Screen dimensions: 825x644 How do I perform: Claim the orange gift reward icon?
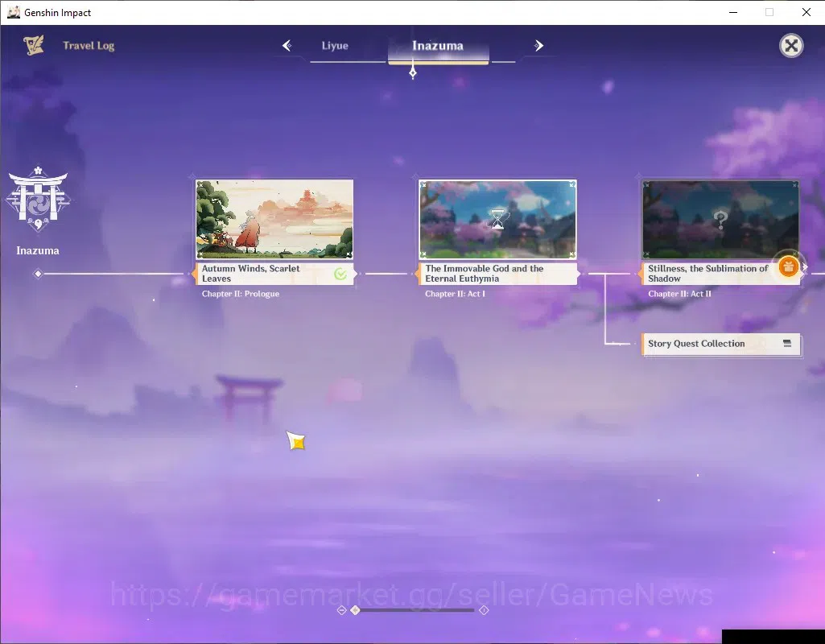(x=788, y=266)
